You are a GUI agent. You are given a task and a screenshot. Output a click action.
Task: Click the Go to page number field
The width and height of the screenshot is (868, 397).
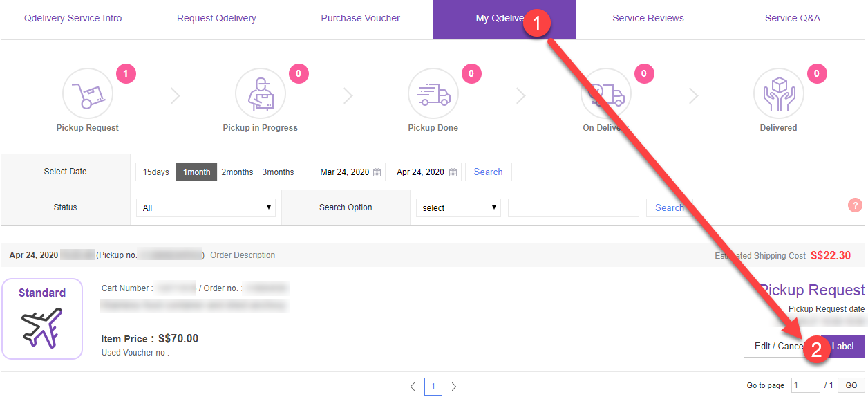[806, 385]
